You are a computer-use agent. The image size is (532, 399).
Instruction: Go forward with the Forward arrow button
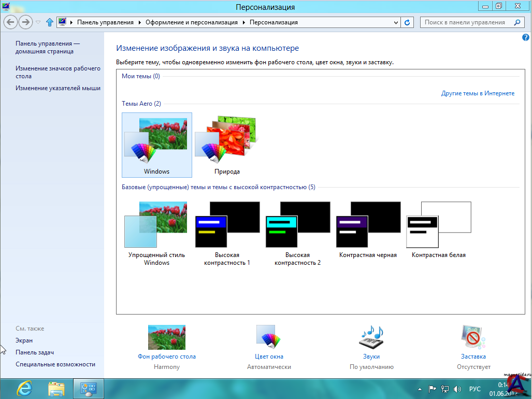(x=25, y=22)
